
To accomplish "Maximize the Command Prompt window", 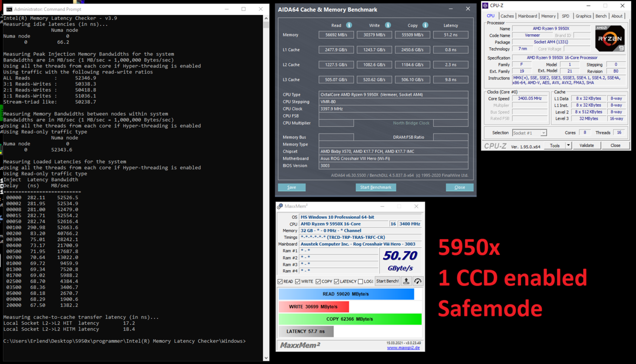I will click(x=243, y=9).
